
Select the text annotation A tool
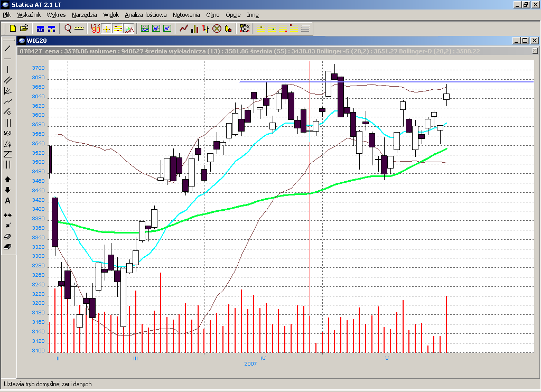coord(7,200)
